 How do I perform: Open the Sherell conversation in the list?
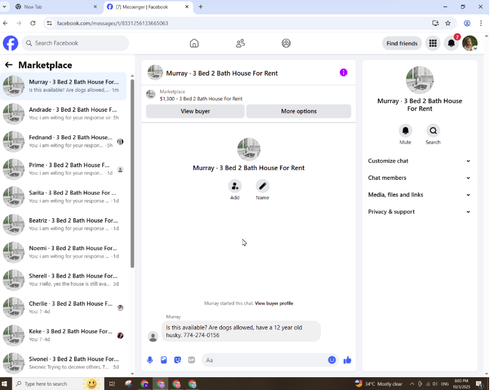click(64, 280)
